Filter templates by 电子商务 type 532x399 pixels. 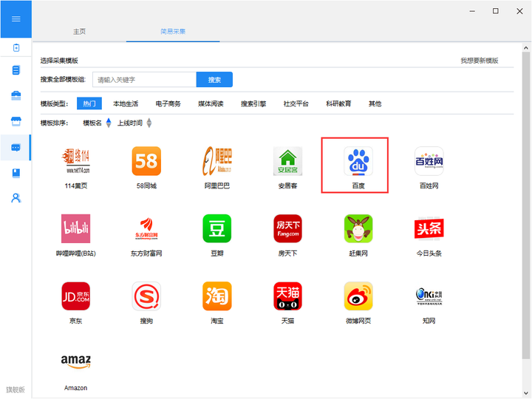[x=168, y=103]
